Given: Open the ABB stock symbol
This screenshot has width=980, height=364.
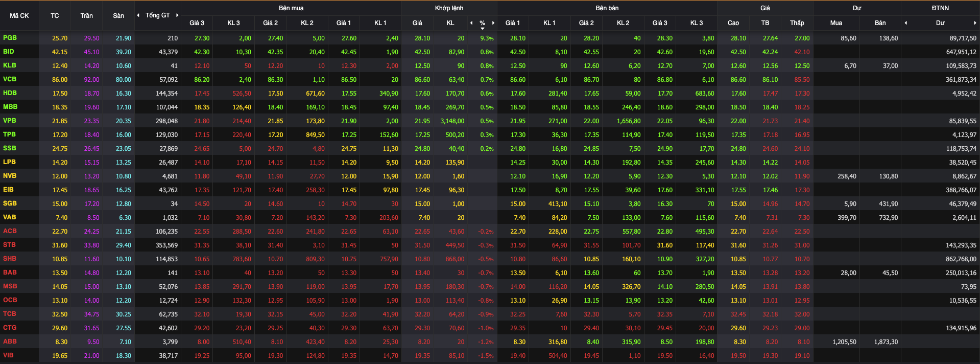Looking at the screenshot, I should click(10, 342).
